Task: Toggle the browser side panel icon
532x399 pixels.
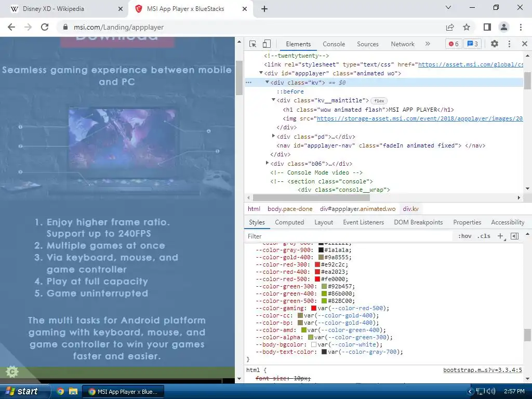Action: pos(487,27)
